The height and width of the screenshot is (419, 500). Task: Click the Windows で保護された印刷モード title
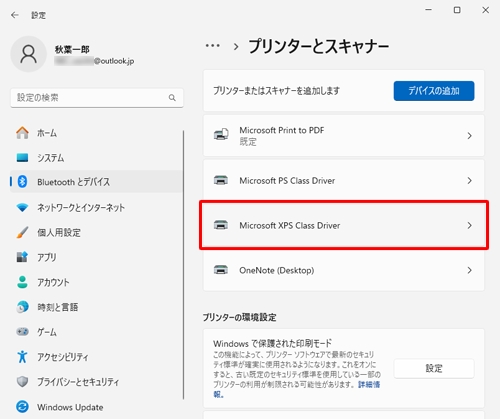tap(272, 343)
